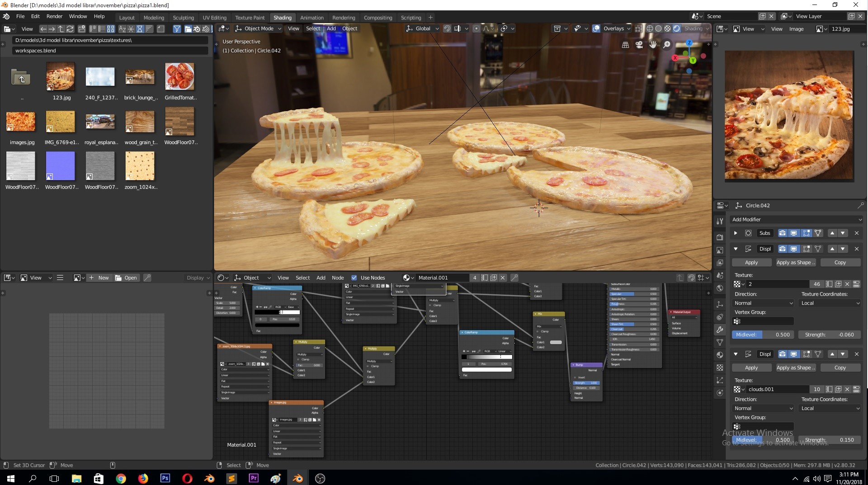The height and width of the screenshot is (485, 868).
Task: Click the zoom magnifier icon in viewport
Action: pyautogui.click(x=667, y=45)
